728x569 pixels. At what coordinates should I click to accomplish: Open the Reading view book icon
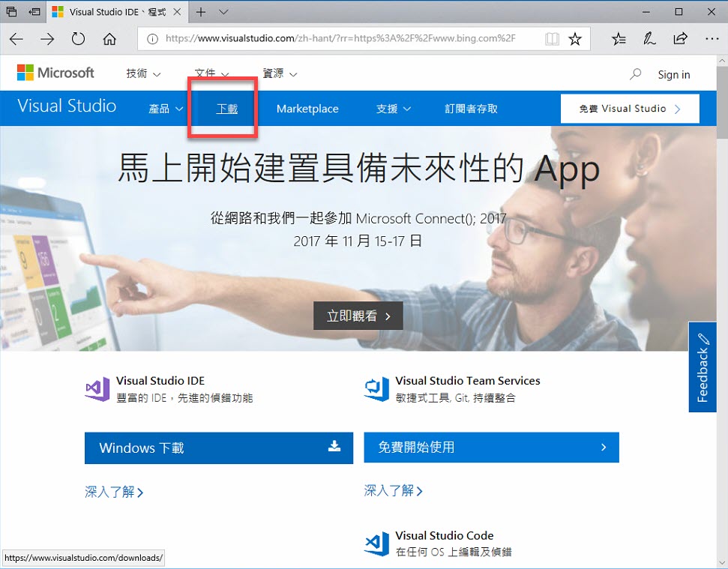point(552,39)
